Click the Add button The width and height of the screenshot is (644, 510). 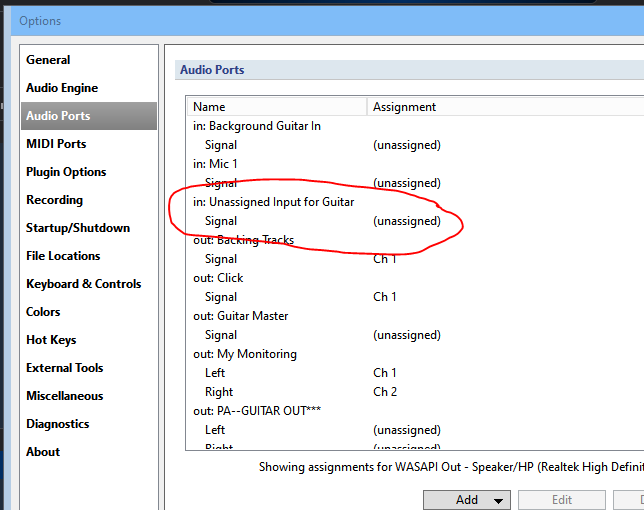467,500
